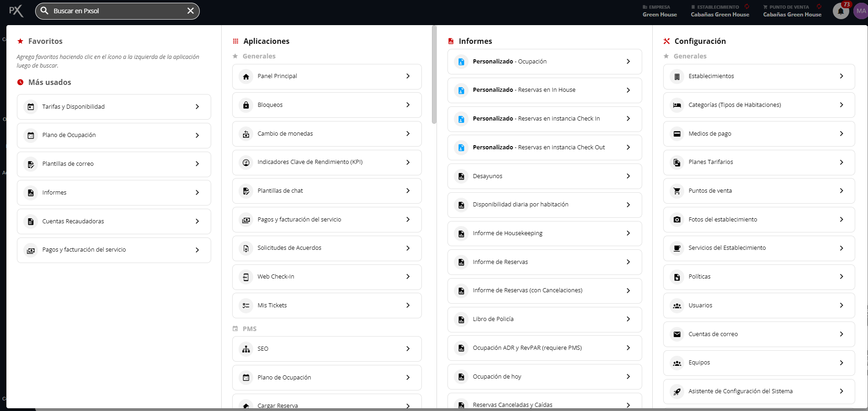Image resolution: width=868 pixels, height=411 pixels.
Task: Click the notifications bell icon
Action: click(x=840, y=11)
